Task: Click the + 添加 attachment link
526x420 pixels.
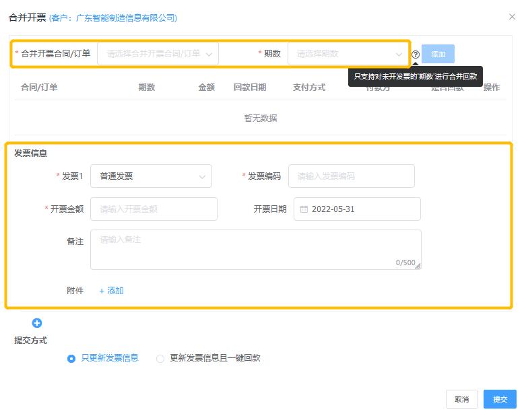Action: click(x=111, y=291)
